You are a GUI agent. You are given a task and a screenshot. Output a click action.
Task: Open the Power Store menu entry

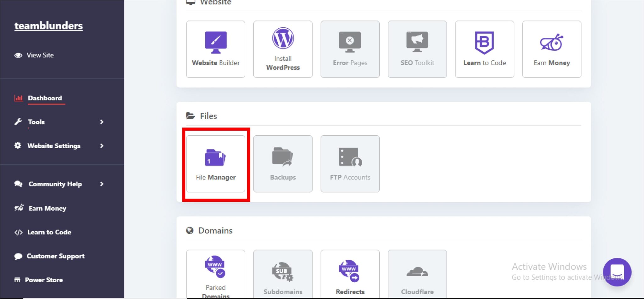[44, 280]
